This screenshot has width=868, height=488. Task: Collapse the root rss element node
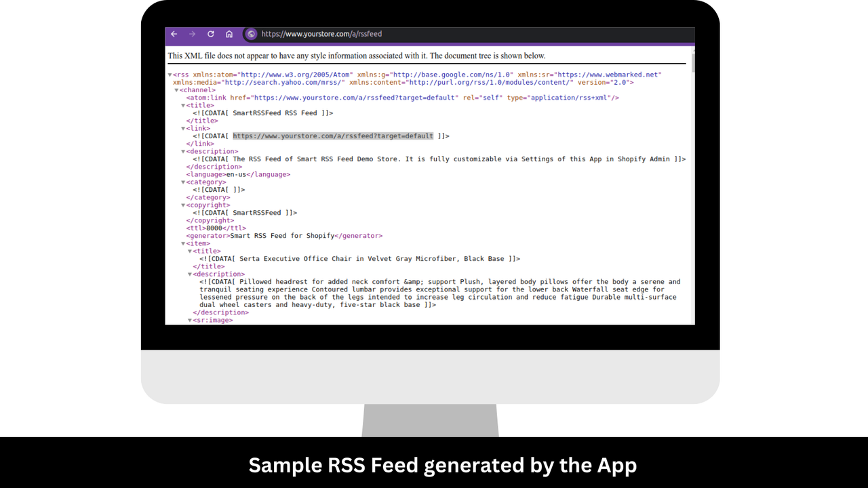(170, 75)
